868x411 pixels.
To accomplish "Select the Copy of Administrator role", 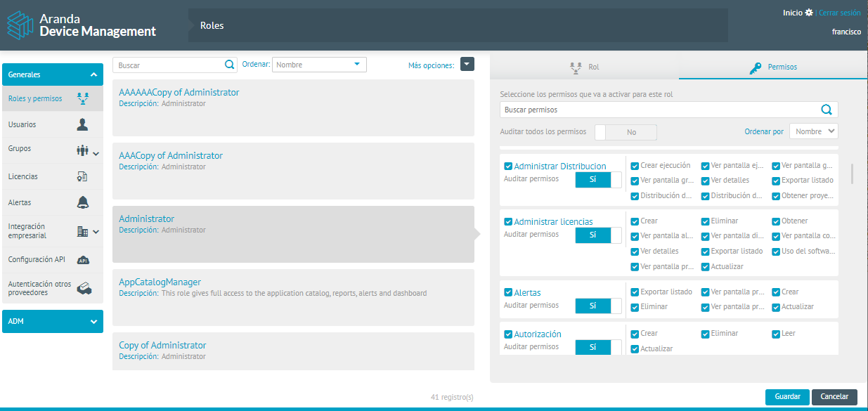I will coord(293,351).
